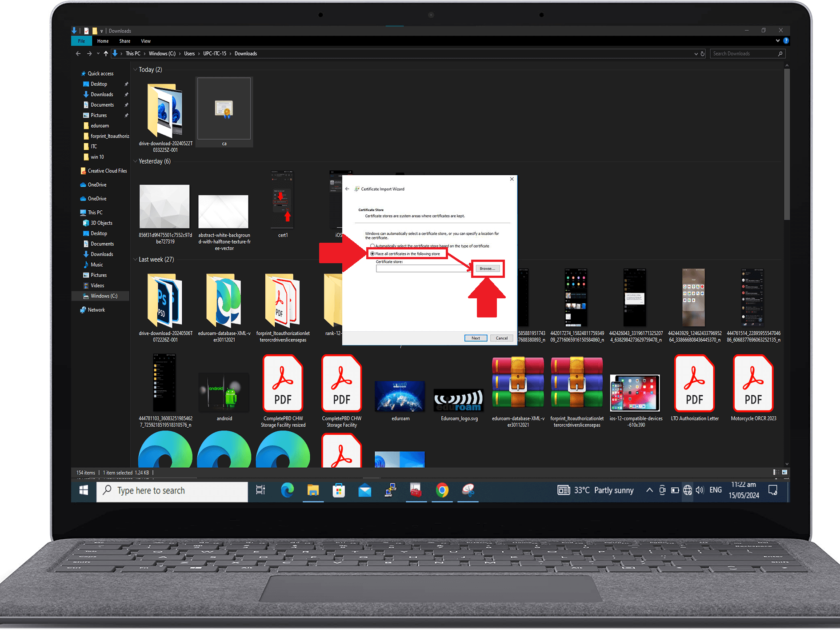Cancel the Certificate Import Wizard
The image size is (840, 630).
[502, 338]
